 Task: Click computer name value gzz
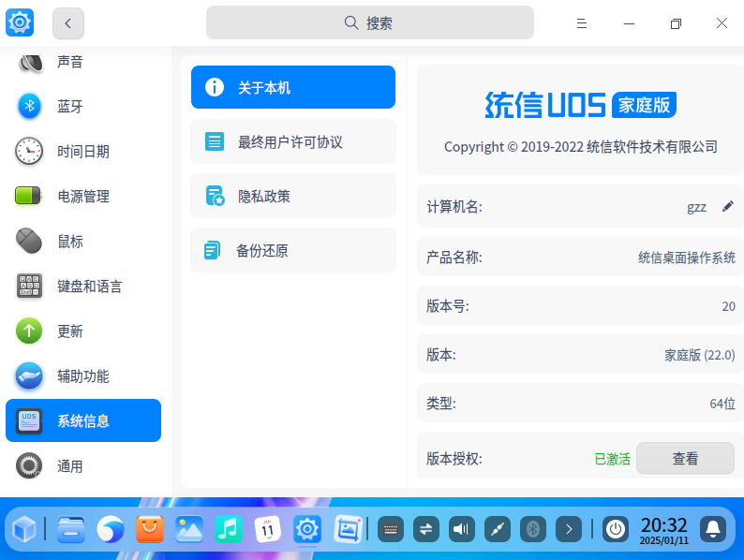[x=696, y=207]
